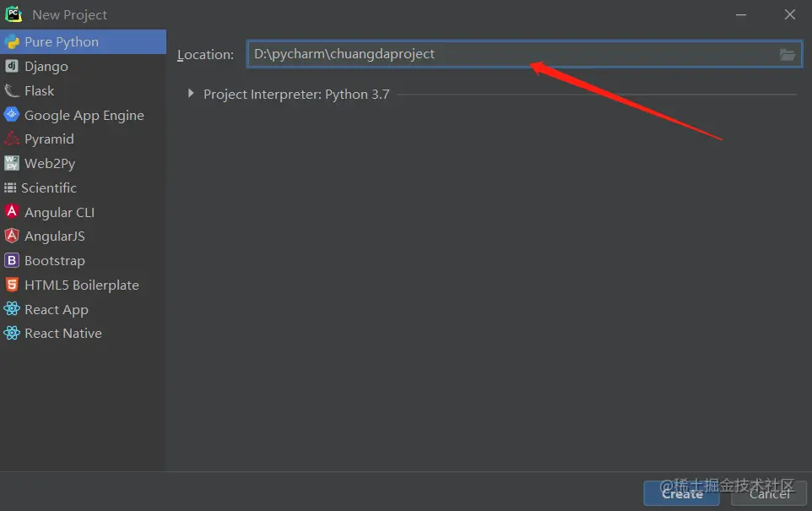Viewport: 812px width, 511px height.
Task: Choose AngularJS project type
Action: tap(54, 236)
